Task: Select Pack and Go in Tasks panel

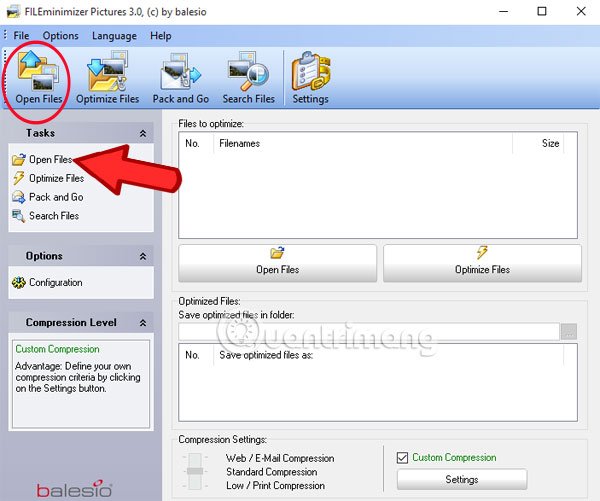Action: [x=48, y=197]
